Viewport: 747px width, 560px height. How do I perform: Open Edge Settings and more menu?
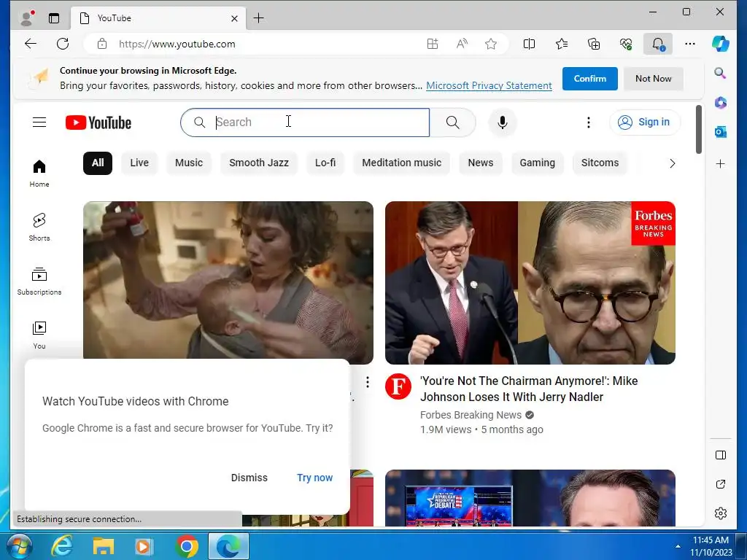click(690, 44)
